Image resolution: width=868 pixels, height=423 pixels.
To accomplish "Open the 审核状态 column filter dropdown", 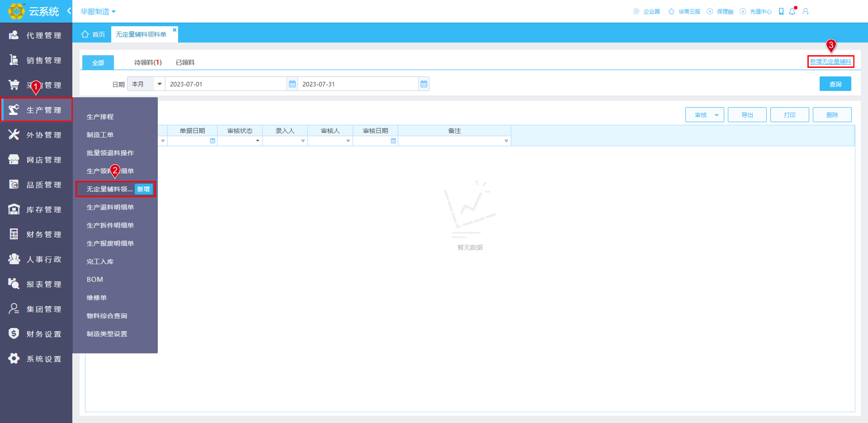I will tap(257, 140).
